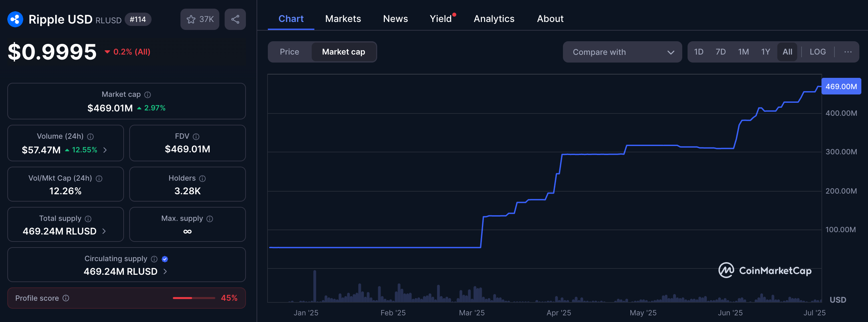
Task: Click the Profile score 45% bar
Action: [194, 298]
